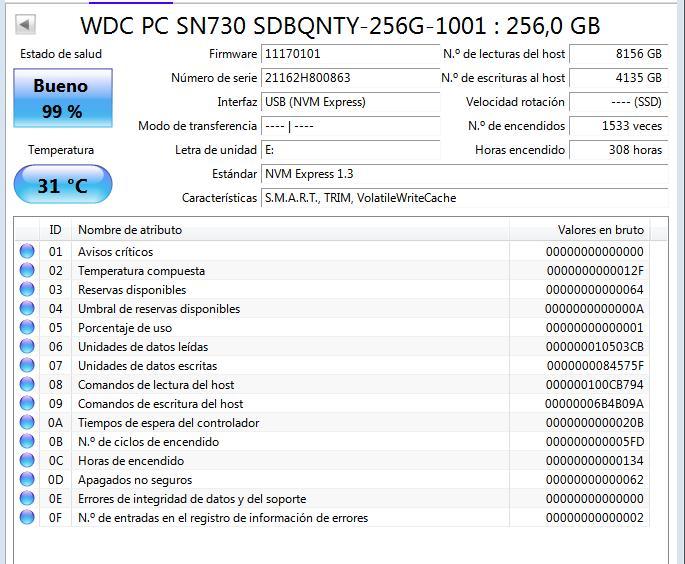The image size is (685, 564).
Task: Click the status orb for Tiempos de espera del controlador
Action: click(27, 422)
